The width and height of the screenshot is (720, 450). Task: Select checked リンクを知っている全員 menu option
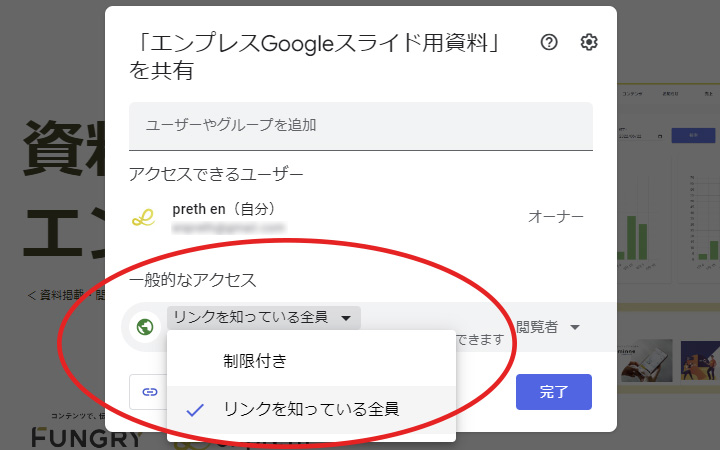(x=311, y=409)
